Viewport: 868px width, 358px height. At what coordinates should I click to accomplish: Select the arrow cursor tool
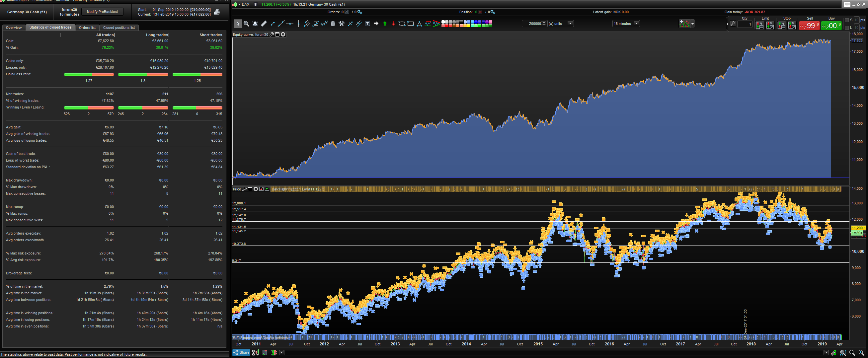tap(238, 24)
